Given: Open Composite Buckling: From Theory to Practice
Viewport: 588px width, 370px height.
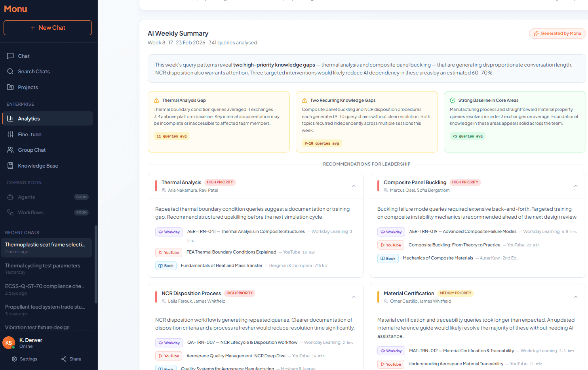Looking at the screenshot, I should (455, 245).
